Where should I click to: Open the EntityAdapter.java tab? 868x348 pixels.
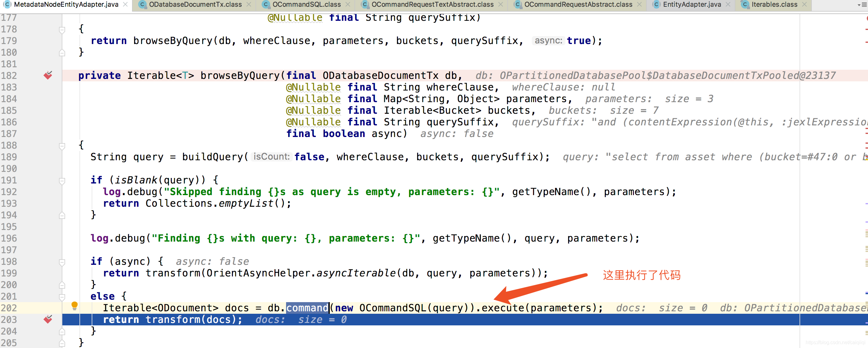(x=692, y=5)
